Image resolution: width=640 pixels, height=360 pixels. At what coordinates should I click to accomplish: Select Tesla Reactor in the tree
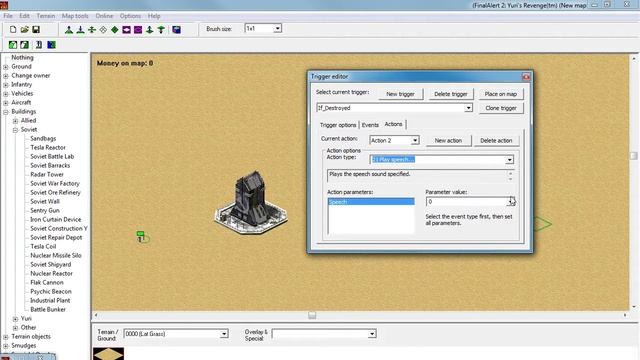[x=48, y=147]
